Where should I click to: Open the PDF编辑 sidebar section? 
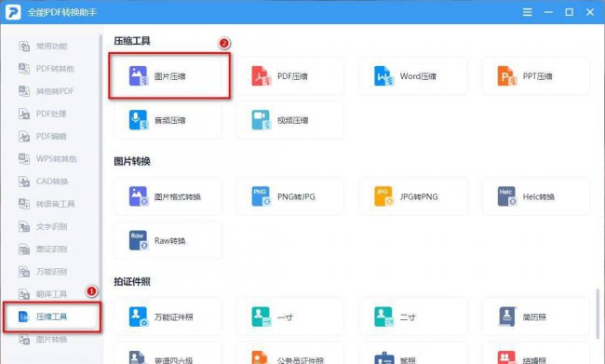pos(43,136)
